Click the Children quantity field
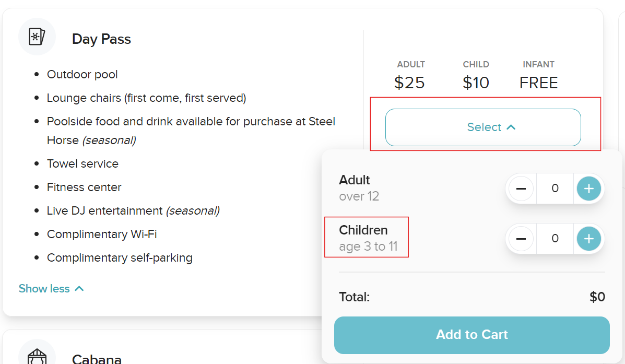The height and width of the screenshot is (364, 625). click(555, 239)
